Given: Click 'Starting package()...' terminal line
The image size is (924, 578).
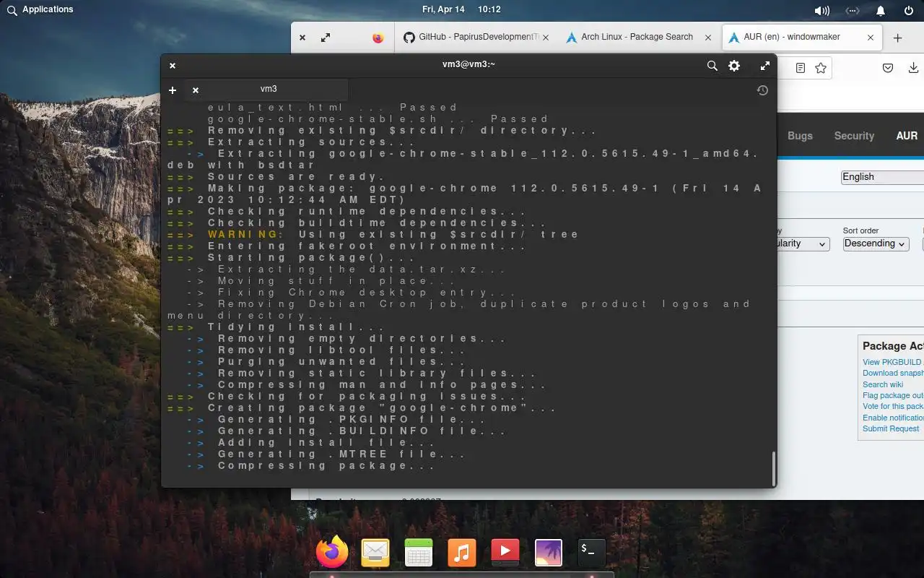Looking at the screenshot, I should click(312, 258).
